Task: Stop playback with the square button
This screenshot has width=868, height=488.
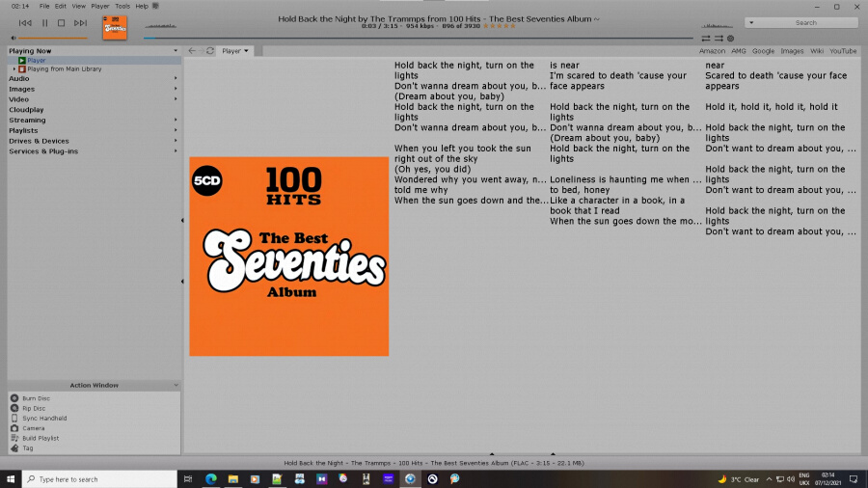Action: pyautogui.click(x=62, y=23)
